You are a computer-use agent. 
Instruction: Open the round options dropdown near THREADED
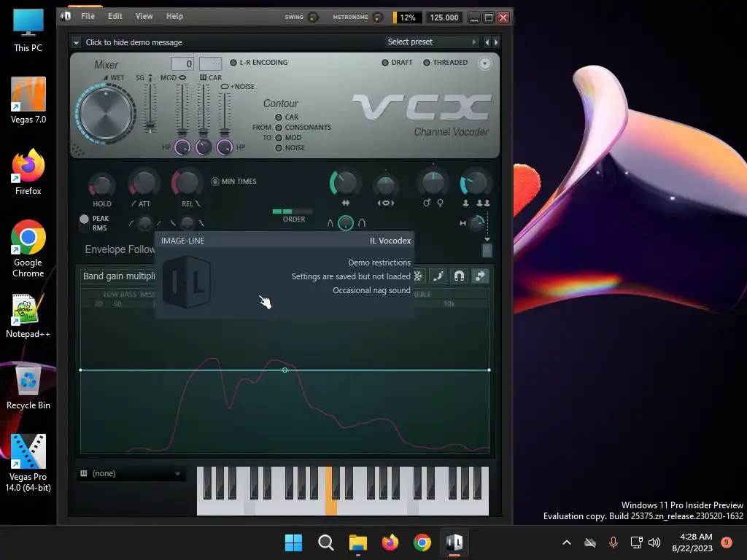[484, 63]
